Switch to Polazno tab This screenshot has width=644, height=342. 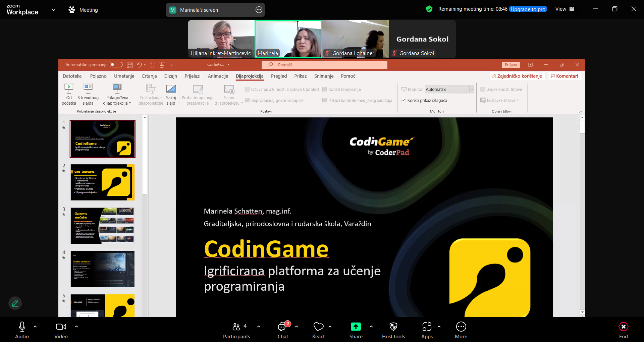coord(98,76)
